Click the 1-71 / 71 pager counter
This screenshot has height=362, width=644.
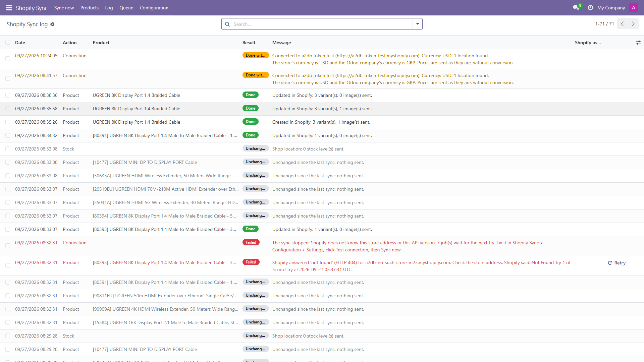[x=604, y=24]
